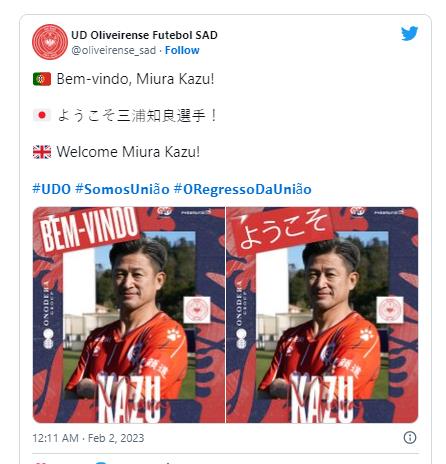Screen dimensions: 446x464
Task: Open the #ORegressoDaUnião hashtag
Action: click(x=243, y=189)
